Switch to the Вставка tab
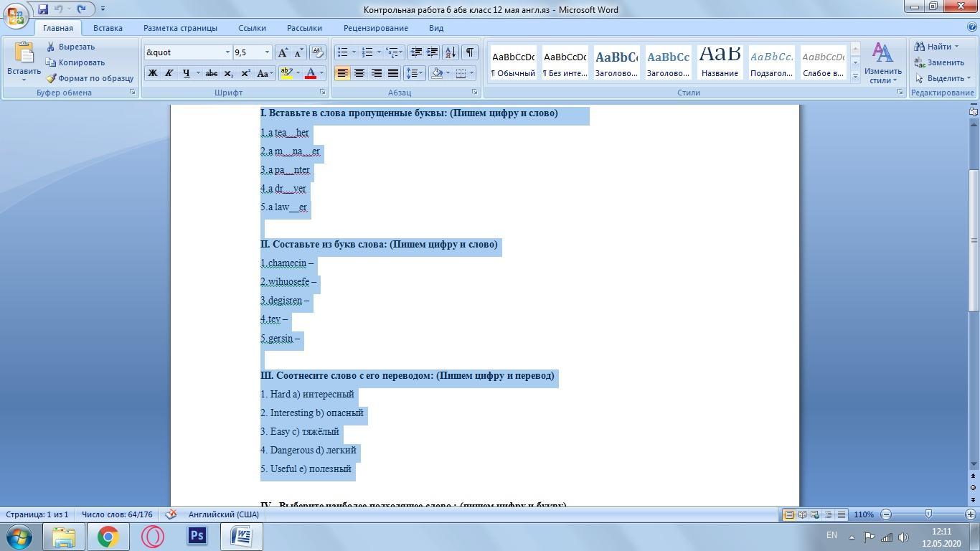980x551 pixels. click(x=108, y=28)
